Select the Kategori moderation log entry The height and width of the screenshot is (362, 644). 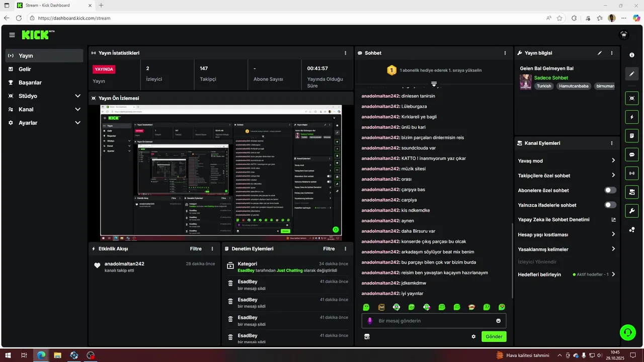click(288, 267)
